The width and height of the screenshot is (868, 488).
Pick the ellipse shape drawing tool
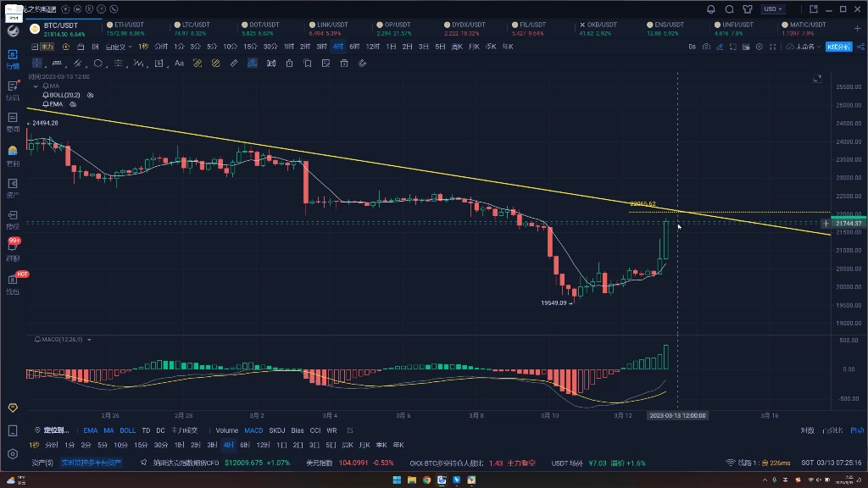tap(98, 64)
